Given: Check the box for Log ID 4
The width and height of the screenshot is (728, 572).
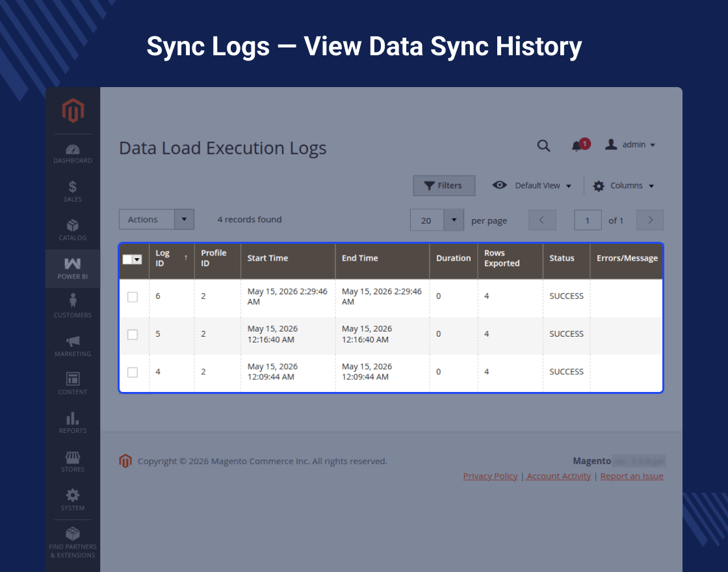Looking at the screenshot, I should (x=133, y=372).
